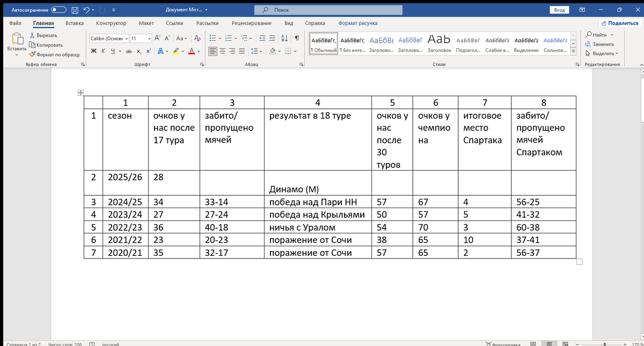The width and height of the screenshot is (644, 346).
Task: Toggle show paragraph marks ¶
Action: pyautogui.click(x=297, y=39)
